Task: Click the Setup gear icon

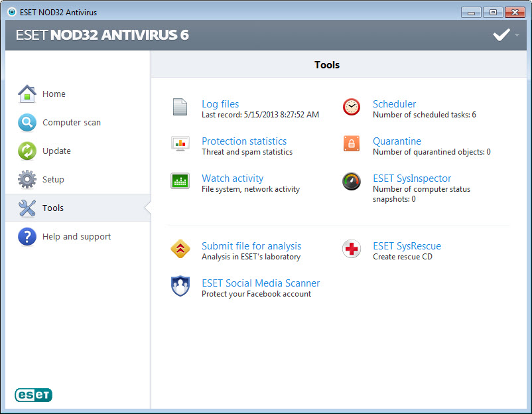Action: [x=27, y=179]
